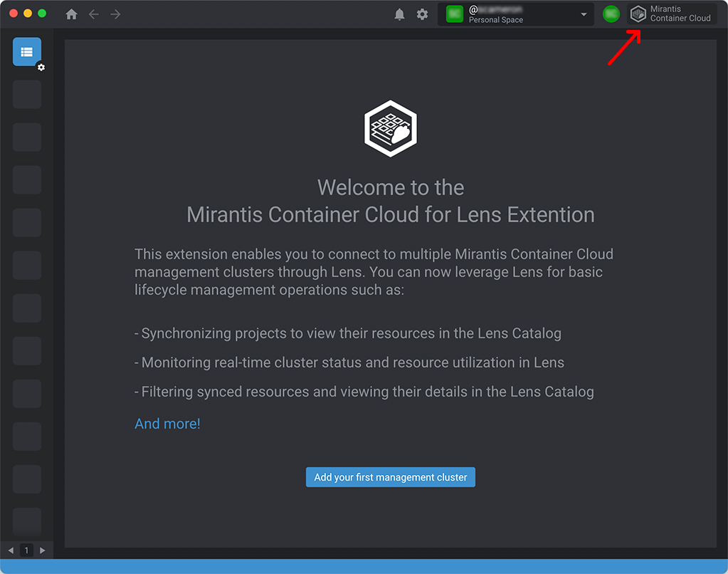Screen dimensions: 728x574
Task: Click hotbar page number 1
Action: [x=26, y=550]
